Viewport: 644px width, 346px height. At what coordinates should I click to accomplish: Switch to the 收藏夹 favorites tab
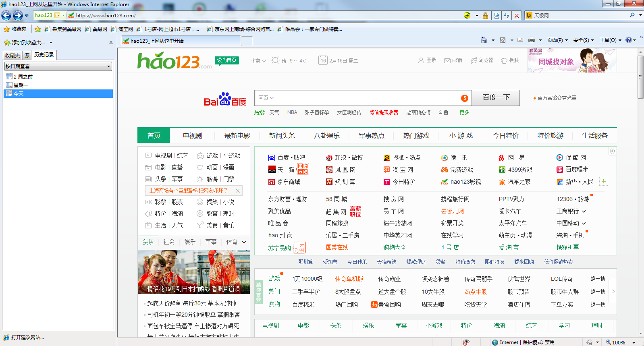(x=12, y=55)
